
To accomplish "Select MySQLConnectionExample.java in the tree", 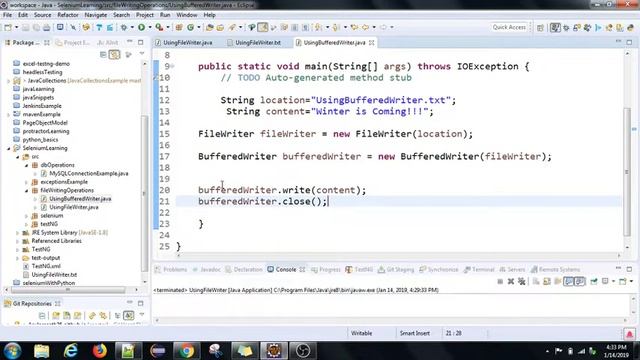I will pos(89,173).
